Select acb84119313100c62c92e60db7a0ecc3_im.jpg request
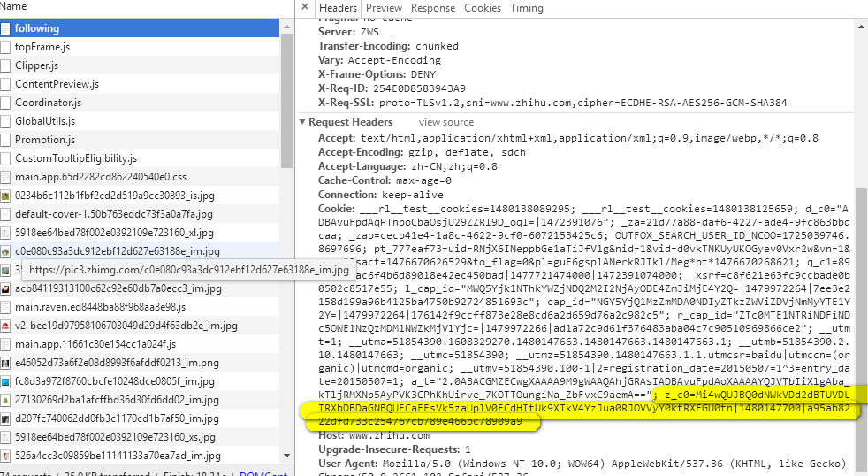Viewport: 868px width, 476px height. [140, 288]
